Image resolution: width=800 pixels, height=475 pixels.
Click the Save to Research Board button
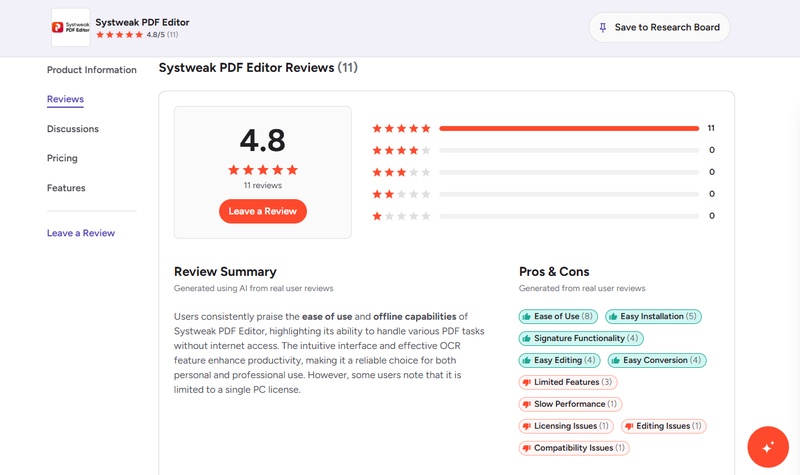(659, 28)
